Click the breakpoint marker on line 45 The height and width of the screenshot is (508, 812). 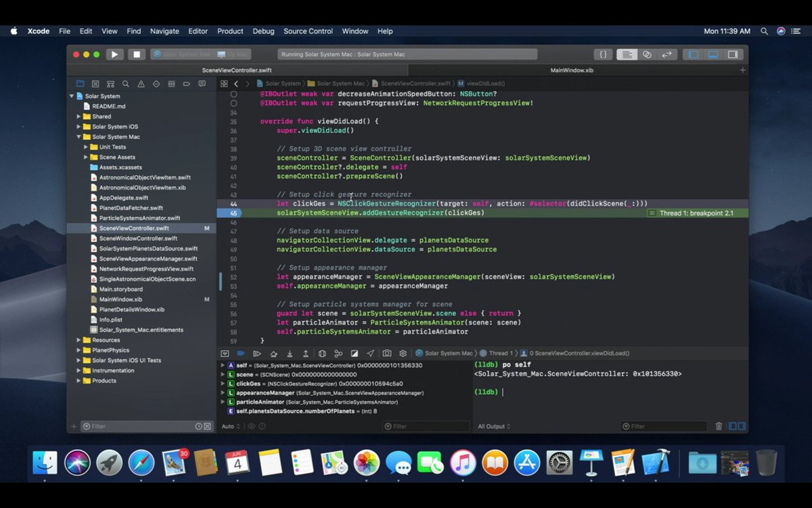click(229, 213)
